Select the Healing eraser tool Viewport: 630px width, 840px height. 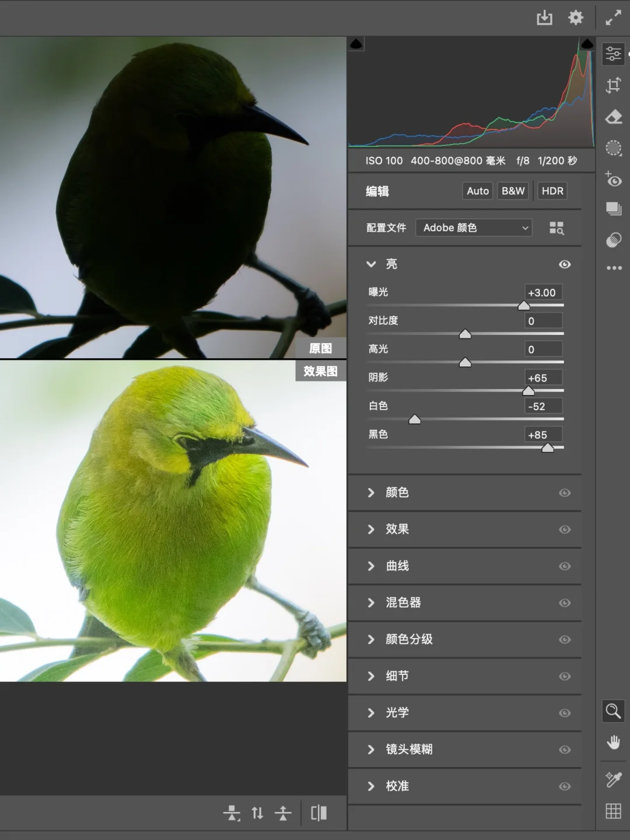613,117
